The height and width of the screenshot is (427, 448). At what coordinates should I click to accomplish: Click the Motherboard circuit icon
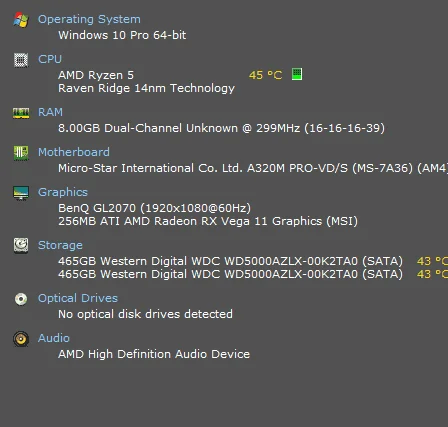pos(21,153)
